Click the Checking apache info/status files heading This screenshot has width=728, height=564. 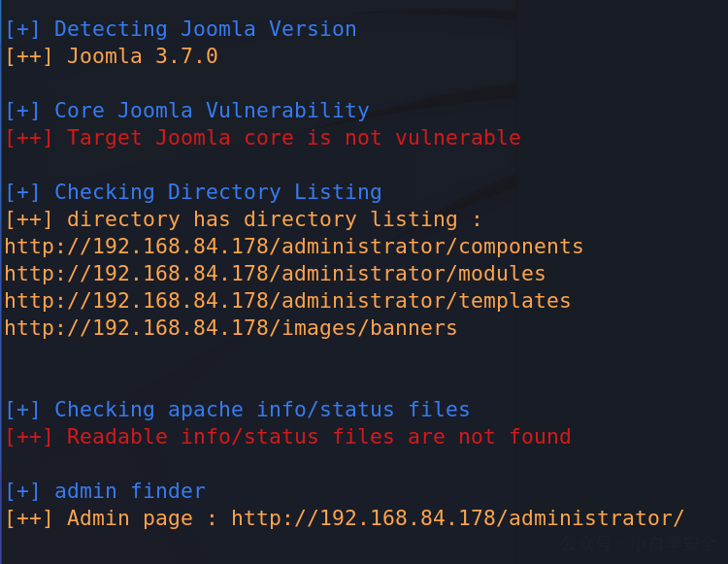tap(262, 410)
